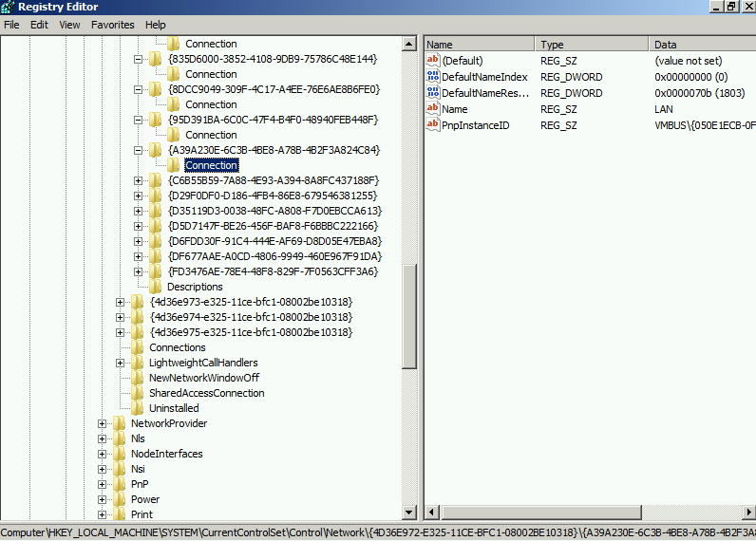Expand the NetworkProvider key
This screenshot has height=541, width=756.
102,424
